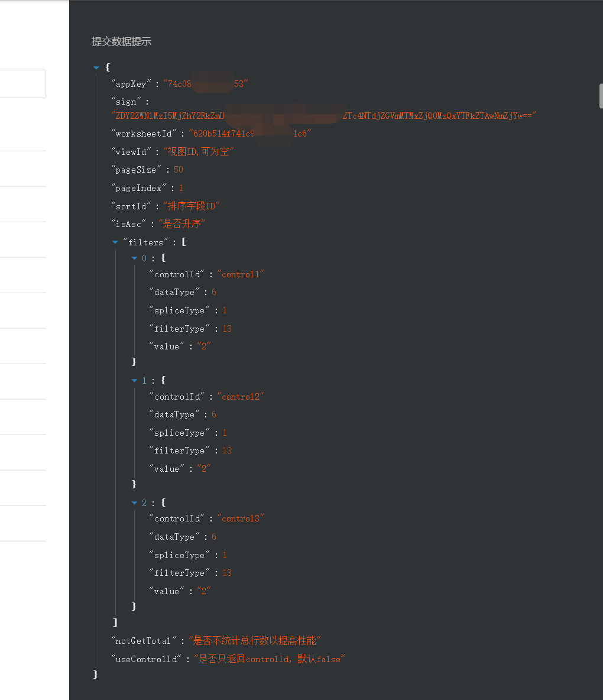Click the empty input field on left panel
The image size is (603, 700).
click(x=22, y=84)
